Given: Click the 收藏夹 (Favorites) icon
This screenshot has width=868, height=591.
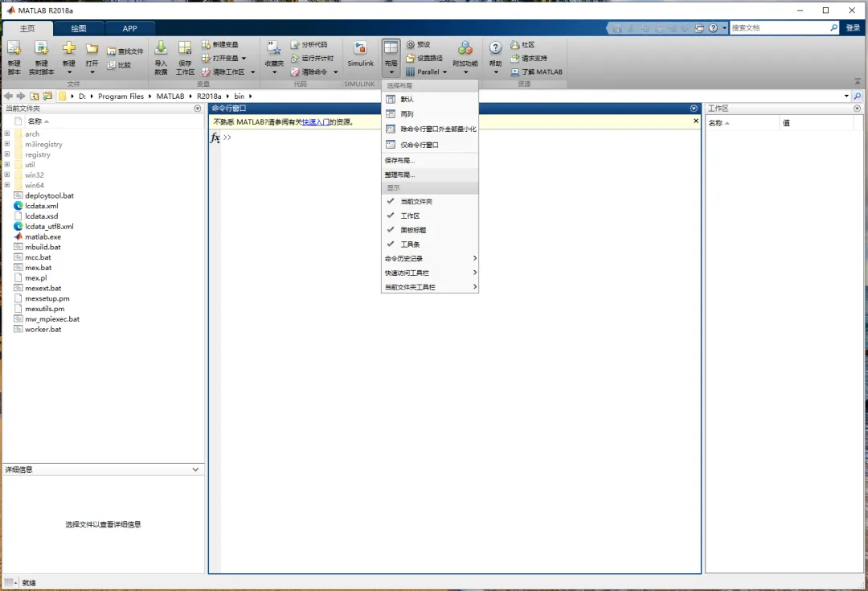Looking at the screenshot, I should 273,49.
